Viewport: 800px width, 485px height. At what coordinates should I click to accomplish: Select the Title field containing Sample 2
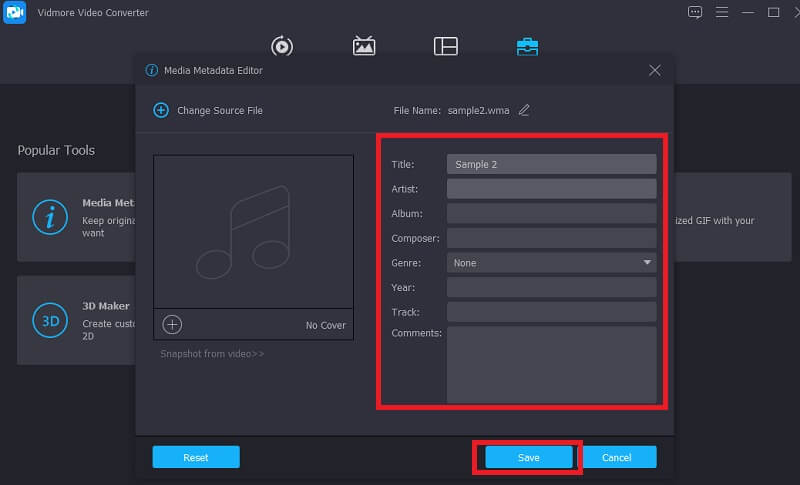(551, 164)
